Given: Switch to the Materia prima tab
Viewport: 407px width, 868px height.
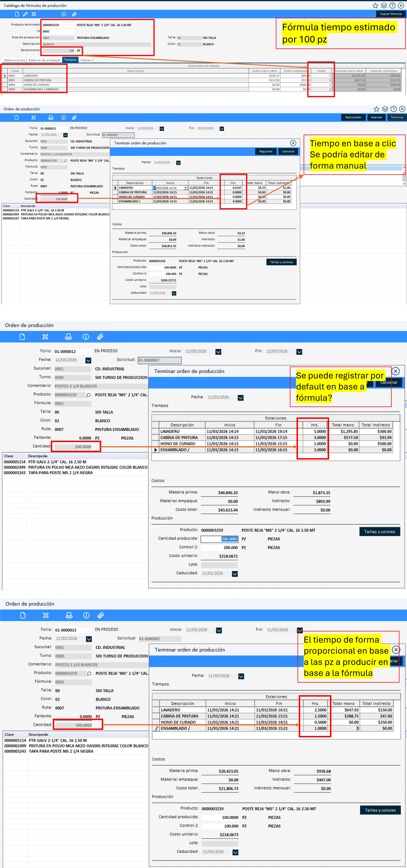Looking at the screenshot, I should pyautogui.click(x=15, y=60).
